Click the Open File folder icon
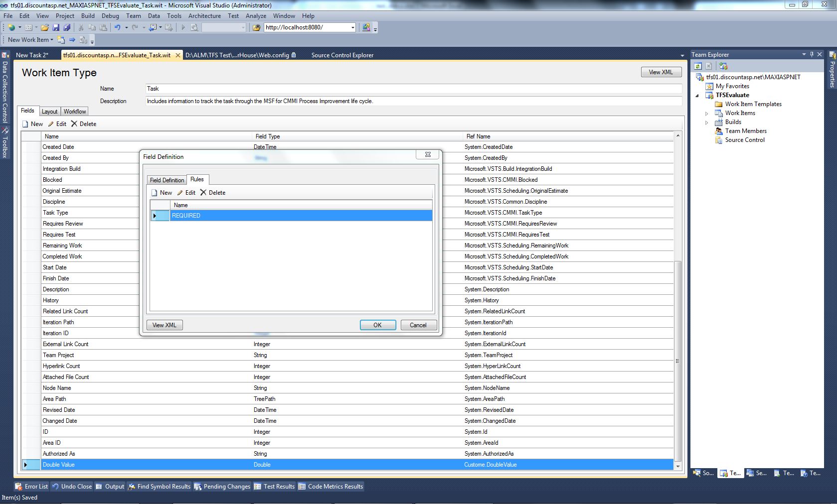 45,27
